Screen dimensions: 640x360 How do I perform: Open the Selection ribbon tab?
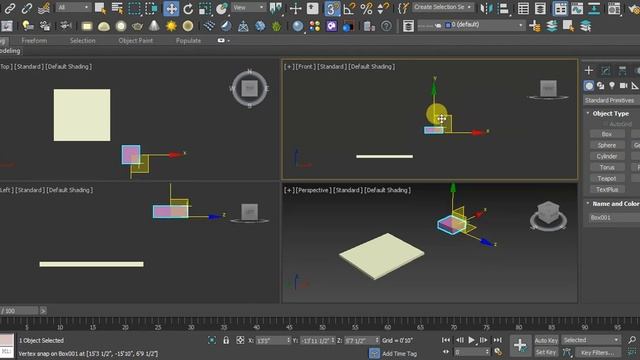82,40
